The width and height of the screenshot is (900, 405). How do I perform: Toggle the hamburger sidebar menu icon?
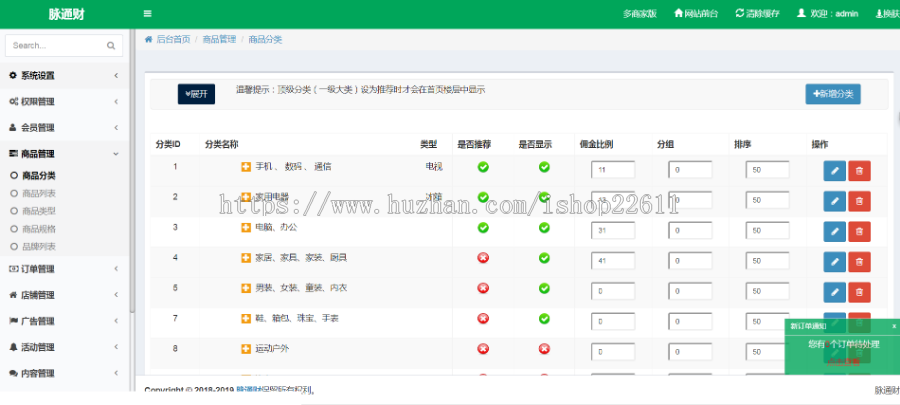point(148,14)
